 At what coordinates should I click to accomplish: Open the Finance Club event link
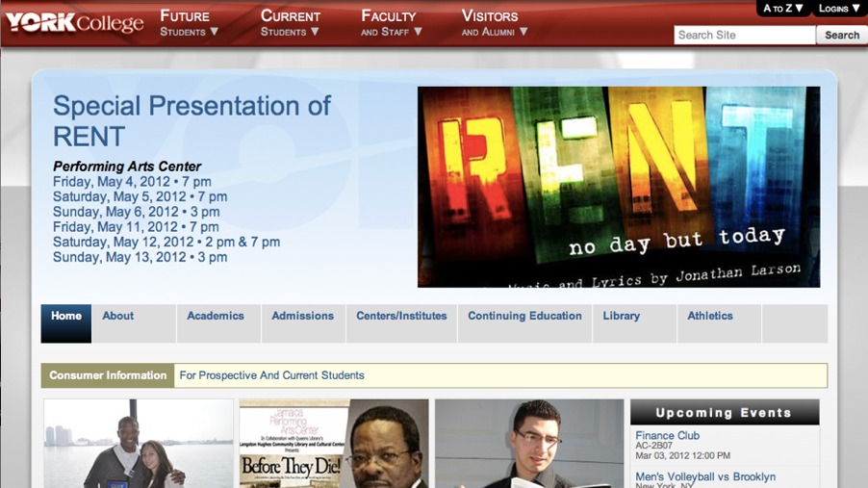coord(667,435)
